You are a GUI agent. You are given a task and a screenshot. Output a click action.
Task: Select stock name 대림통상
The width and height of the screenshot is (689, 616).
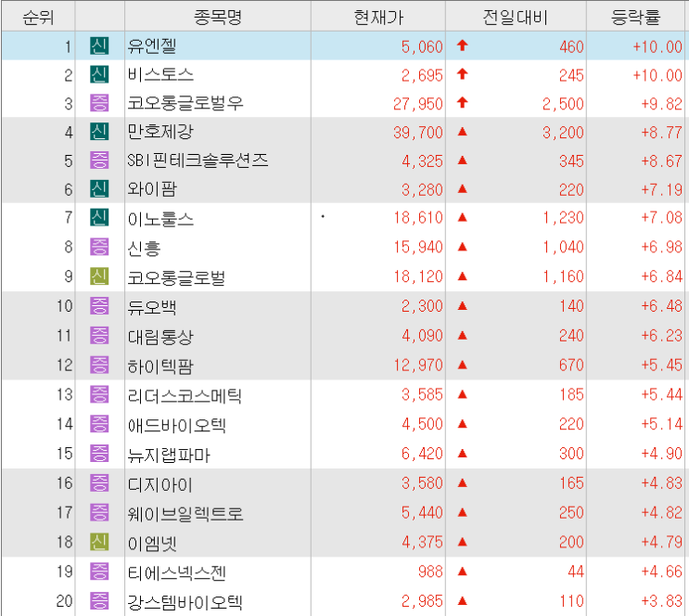pyautogui.click(x=160, y=337)
